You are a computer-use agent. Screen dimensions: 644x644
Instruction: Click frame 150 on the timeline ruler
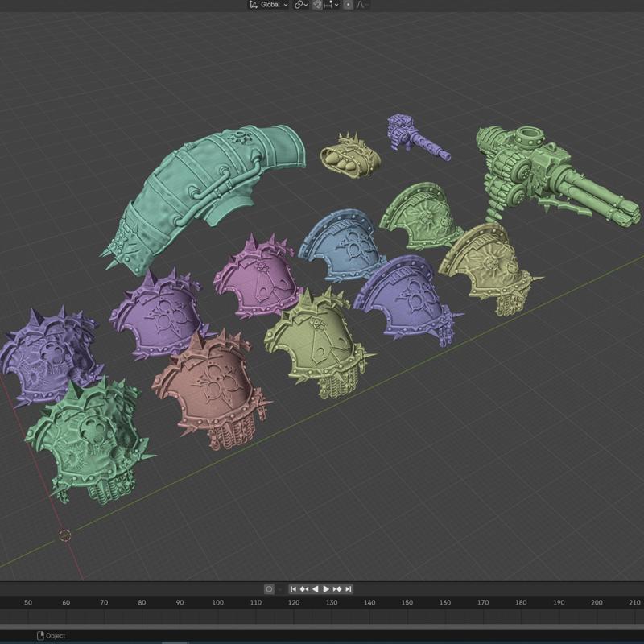coord(407,603)
